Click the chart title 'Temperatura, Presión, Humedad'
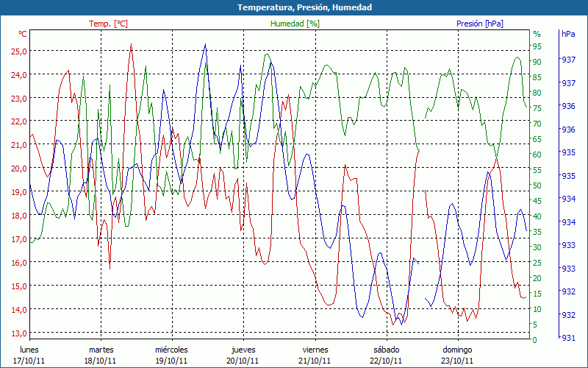The image size is (588, 368). 294,7
